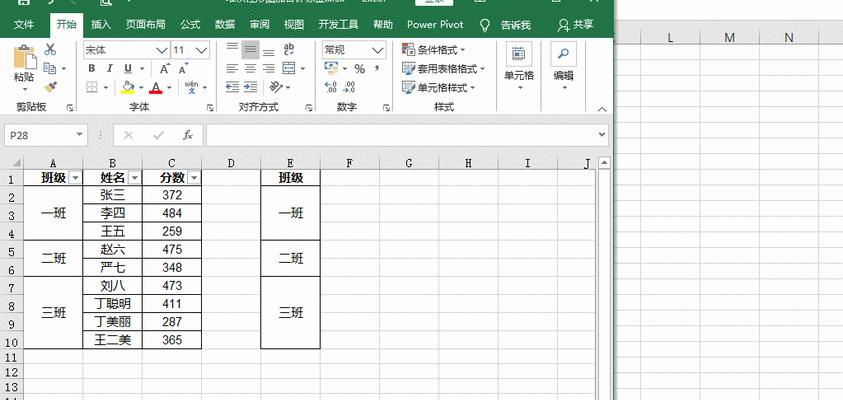The image size is (843, 400).
Task: Toggle Underline formatting
Action: tap(128, 69)
